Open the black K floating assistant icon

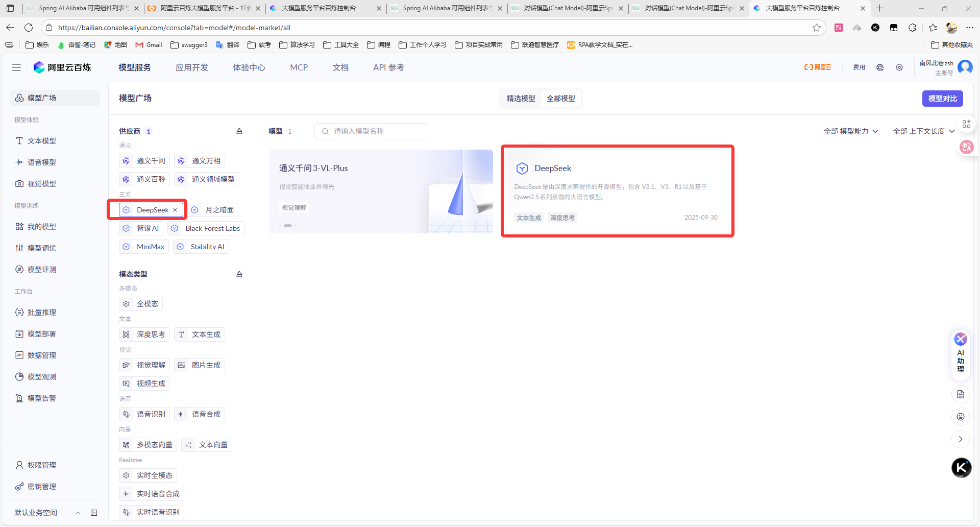pyautogui.click(x=961, y=468)
